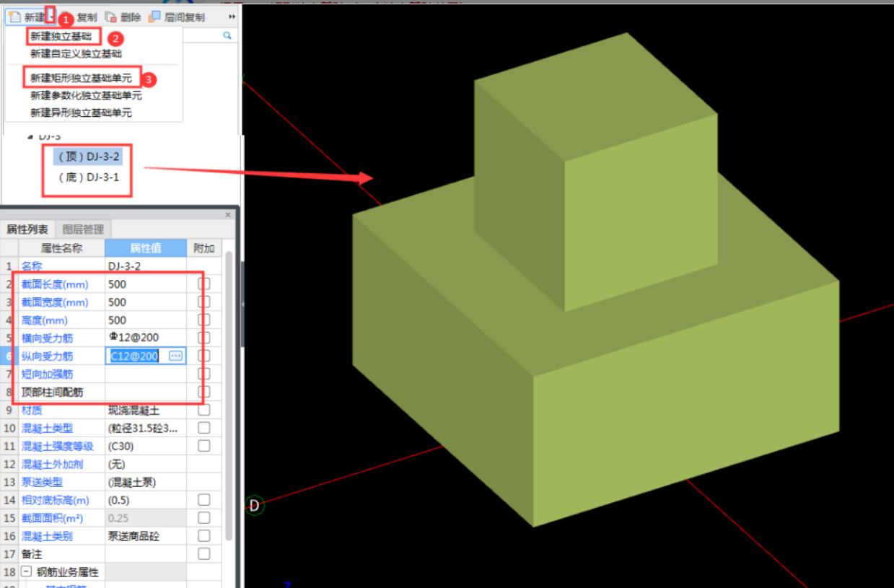
Task: Choose 新建异形独立基础单元 from the menu
Action: tap(81, 113)
